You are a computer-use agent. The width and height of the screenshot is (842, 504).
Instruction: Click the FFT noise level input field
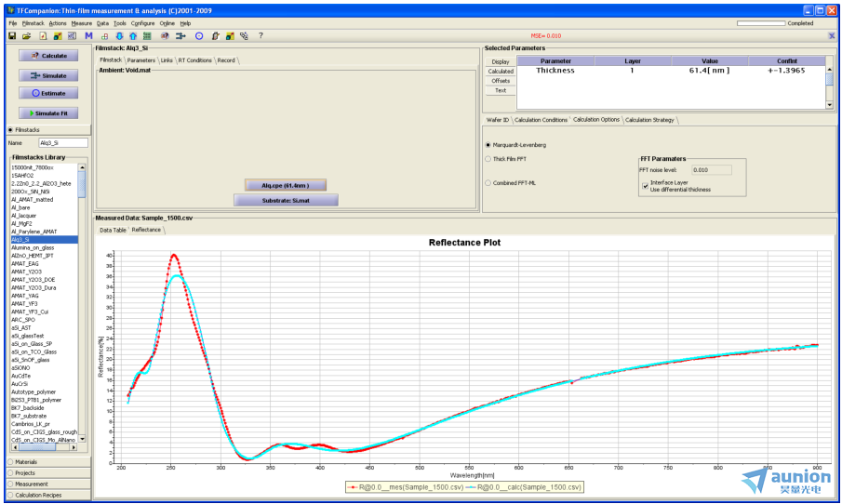pyautogui.click(x=712, y=170)
